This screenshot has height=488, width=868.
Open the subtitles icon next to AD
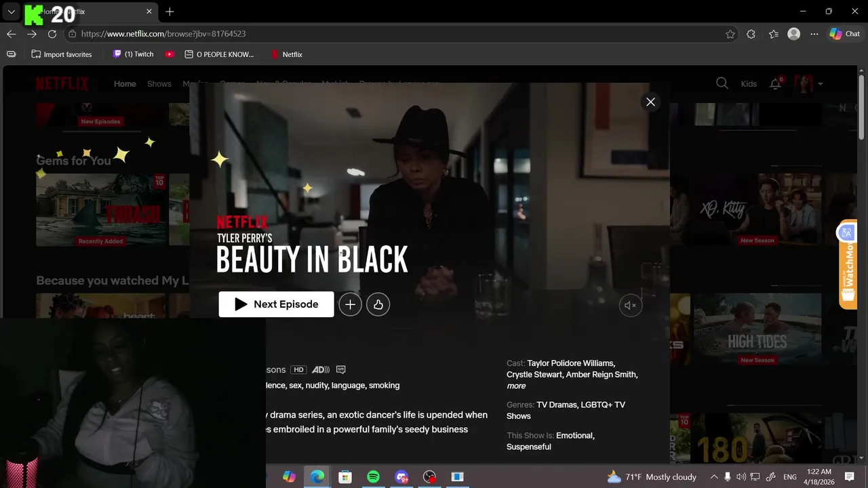tap(341, 369)
